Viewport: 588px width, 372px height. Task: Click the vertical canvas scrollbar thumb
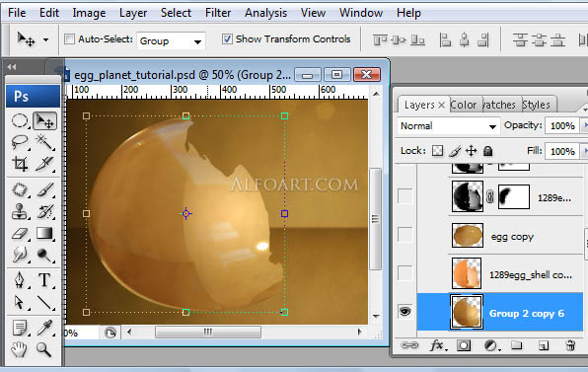(375, 219)
